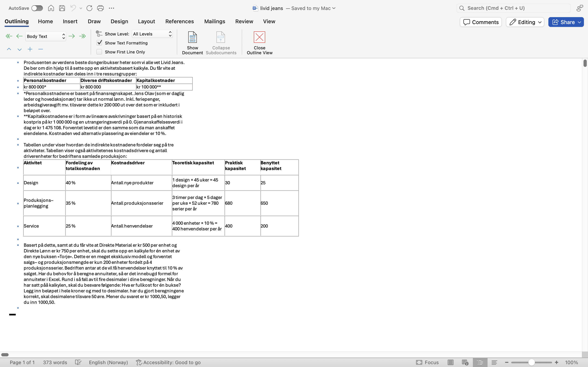This screenshot has height=367, width=588.
Task: Click the Comments button
Action: (x=481, y=22)
